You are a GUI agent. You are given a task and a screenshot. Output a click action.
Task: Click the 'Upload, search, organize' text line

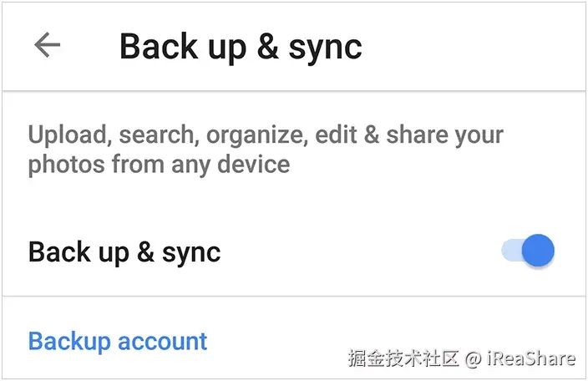[266, 135]
